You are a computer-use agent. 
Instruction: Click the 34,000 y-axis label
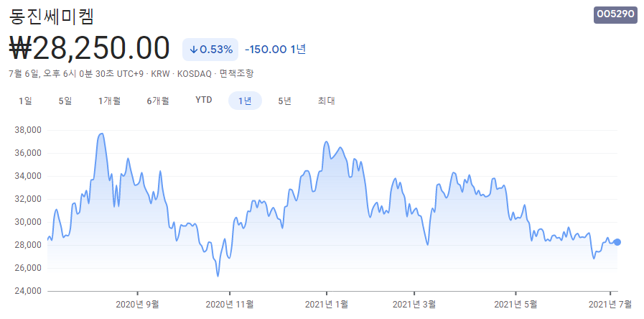[x=28, y=176]
